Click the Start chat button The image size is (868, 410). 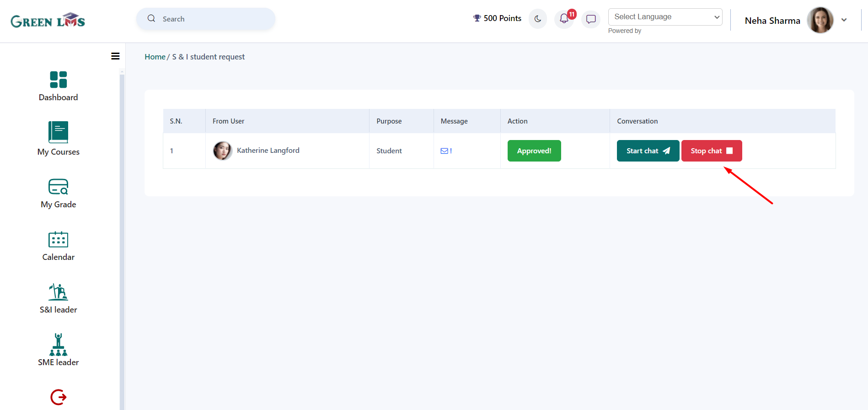pos(648,151)
